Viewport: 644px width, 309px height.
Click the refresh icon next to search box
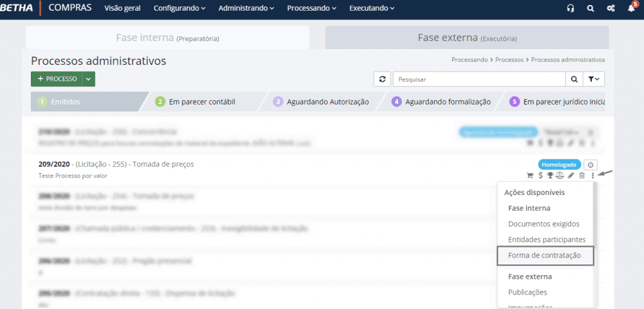tap(382, 79)
